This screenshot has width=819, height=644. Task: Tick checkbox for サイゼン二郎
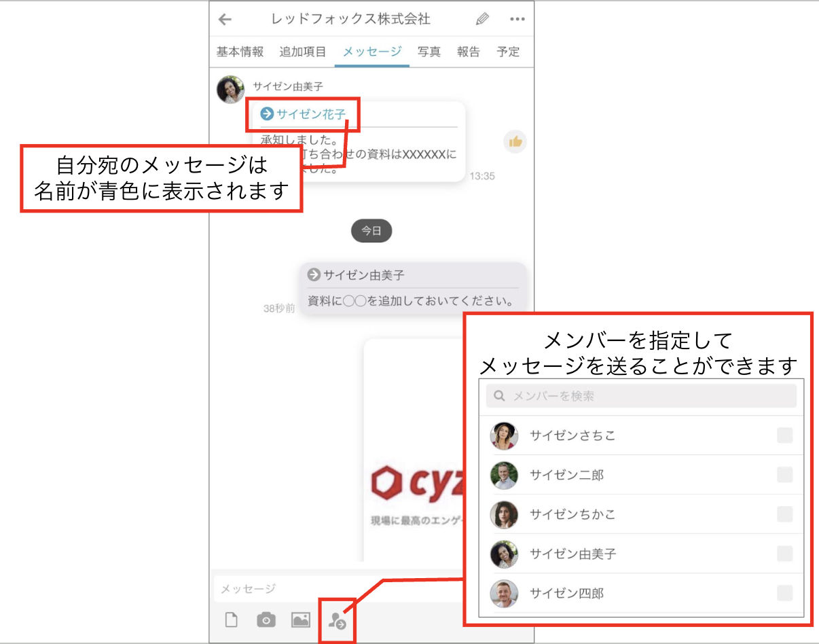pyautogui.click(x=784, y=475)
